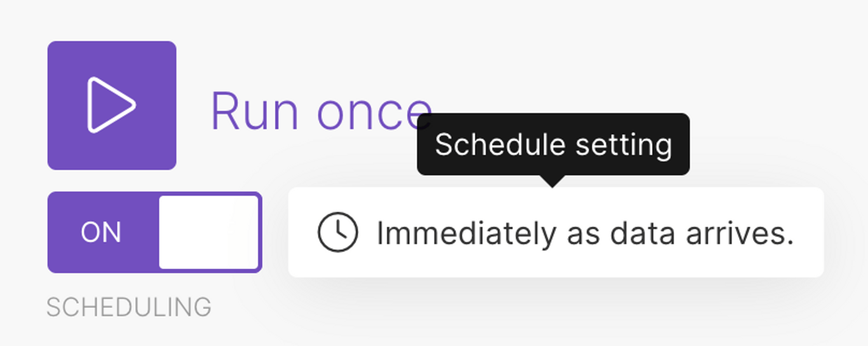Select the clock icon beside Immediately
Image resolution: width=868 pixels, height=346 pixels.
[337, 232]
